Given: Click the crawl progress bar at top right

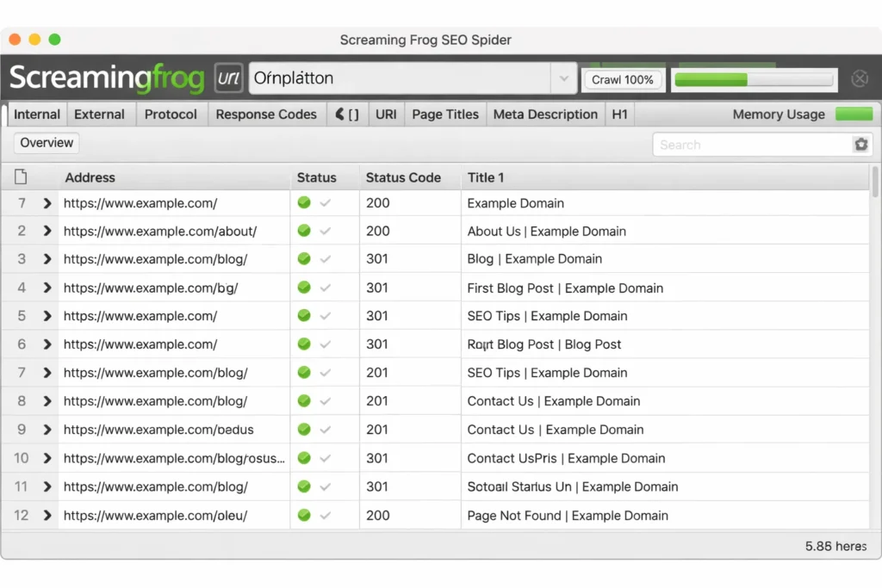Looking at the screenshot, I should [752, 78].
